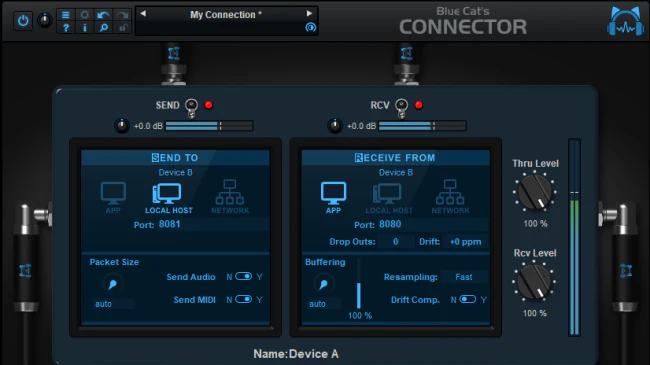Image resolution: width=650 pixels, height=365 pixels.
Task: Select NETWORK mode in Receive From panel
Action: pos(450,197)
